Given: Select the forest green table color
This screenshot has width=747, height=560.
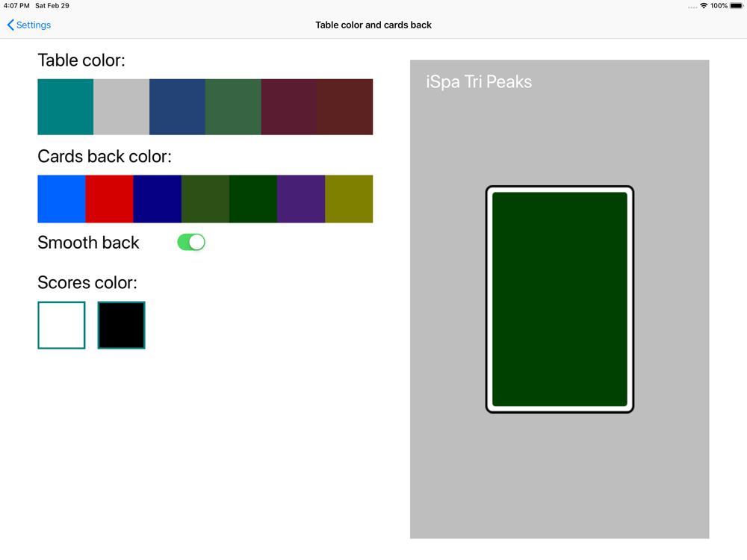Looking at the screenshot, I should pyautogui.click(x=233, y=107).
